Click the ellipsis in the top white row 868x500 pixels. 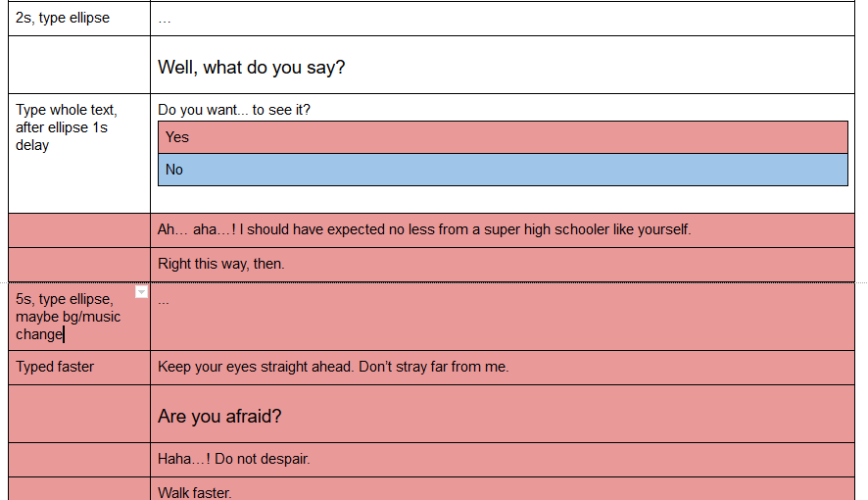[164, 18]
